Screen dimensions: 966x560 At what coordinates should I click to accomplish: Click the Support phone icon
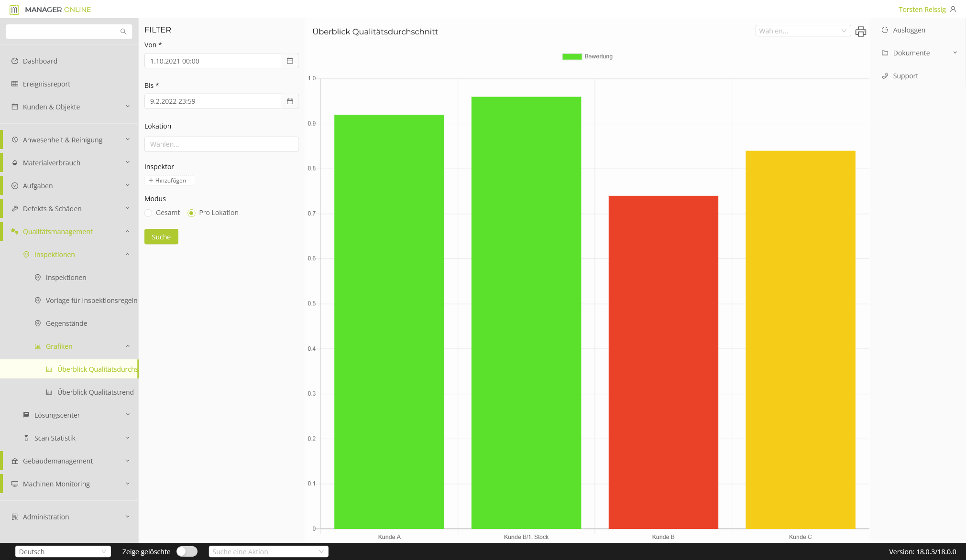(885, 76)
